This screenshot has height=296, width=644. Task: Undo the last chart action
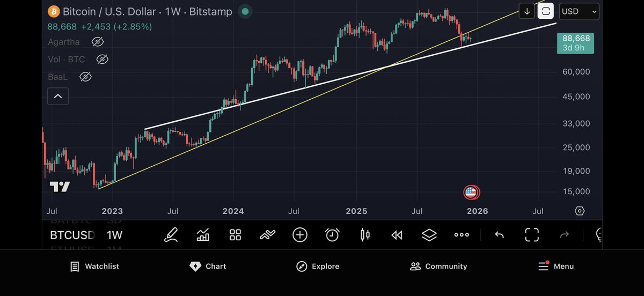[499, 235]
